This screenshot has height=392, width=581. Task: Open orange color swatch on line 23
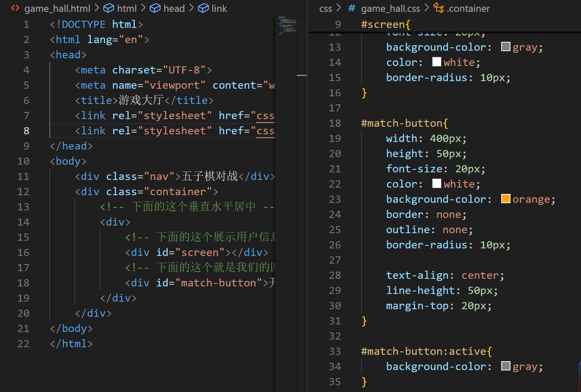click(x=506, y=199)
